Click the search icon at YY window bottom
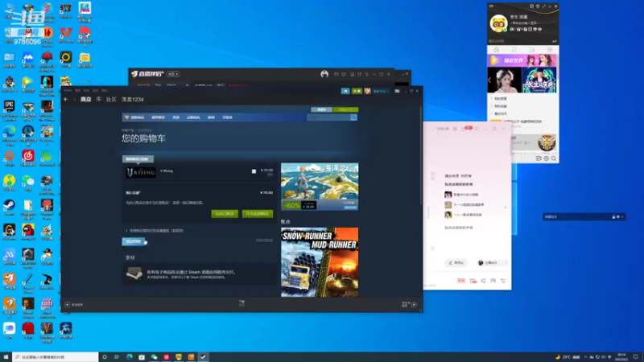644x362 pixels. 554,158
